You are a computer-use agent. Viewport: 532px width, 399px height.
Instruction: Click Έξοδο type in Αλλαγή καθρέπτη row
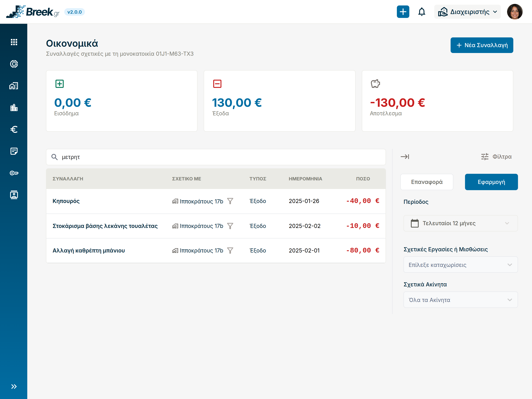coord(258,251)
